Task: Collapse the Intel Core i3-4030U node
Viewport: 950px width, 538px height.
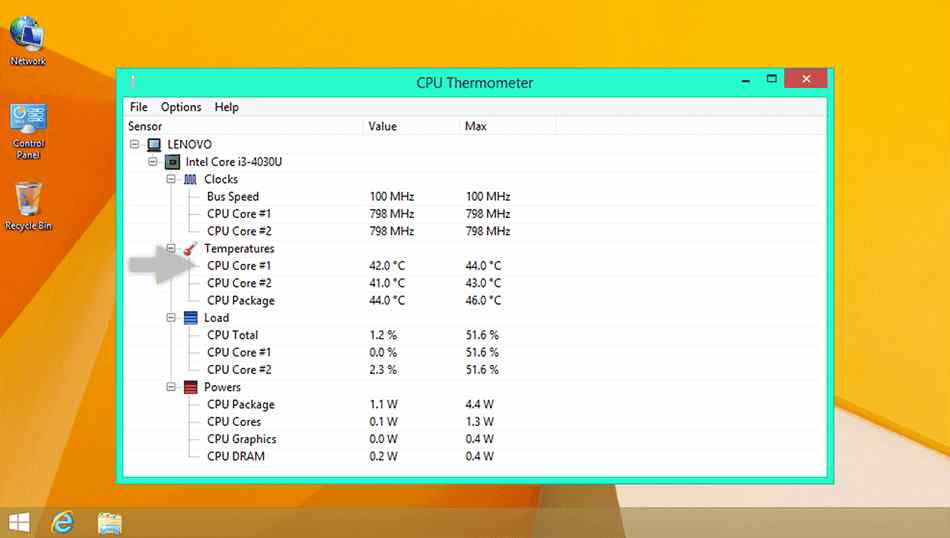Action: (152, 162)
